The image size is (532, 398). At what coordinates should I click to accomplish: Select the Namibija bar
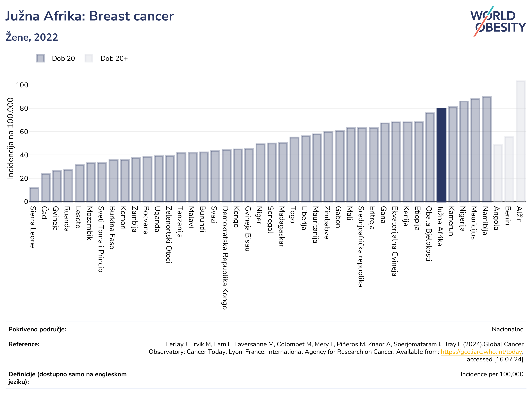486,149
